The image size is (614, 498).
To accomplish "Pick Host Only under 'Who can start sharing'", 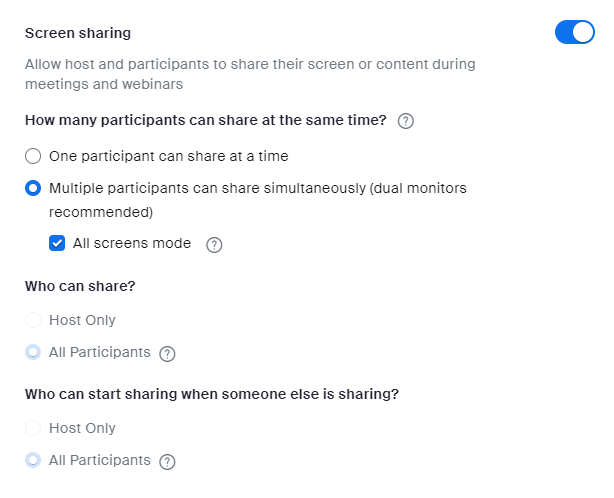I will pos(34,428).
